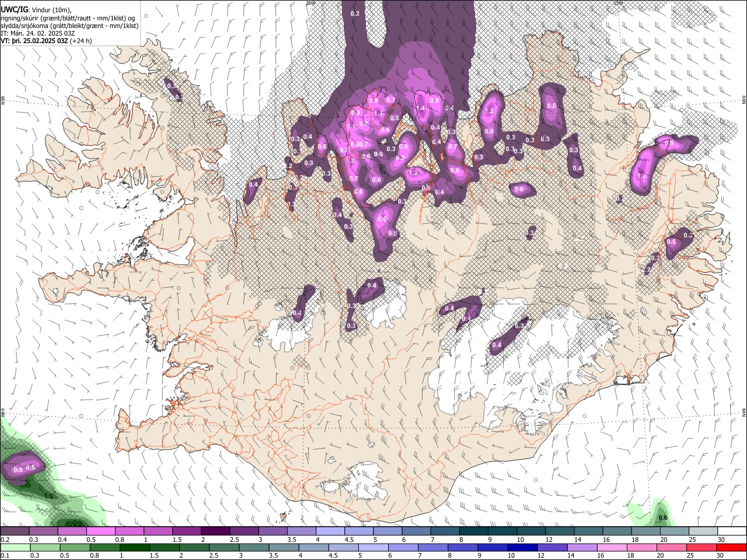Click the palest green 0.1 rain legend swatch

point(15,547)
